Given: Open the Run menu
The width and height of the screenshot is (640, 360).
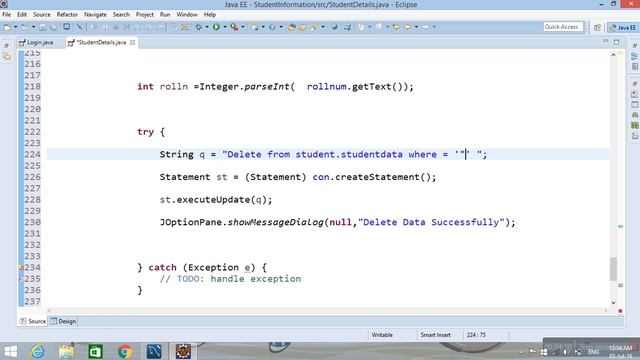Looking at the screenshot, I should [x=165, y=14].
